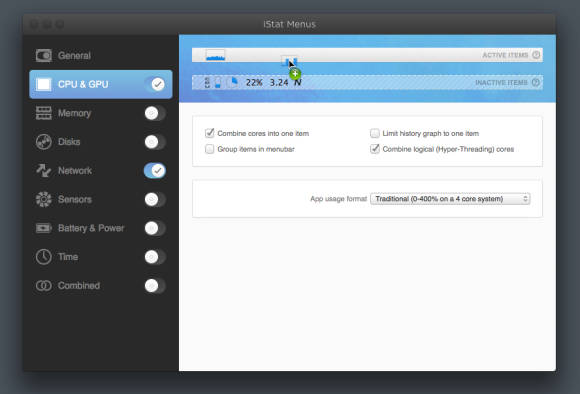Open the Disks section label
The width and height of the screenshot is (580, 394).
69,142
